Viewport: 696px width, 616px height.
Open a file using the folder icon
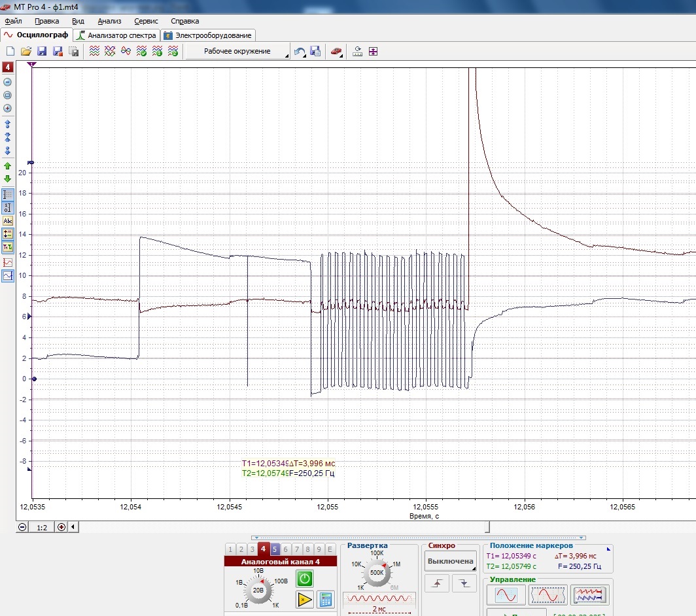(x=26, y=52)
